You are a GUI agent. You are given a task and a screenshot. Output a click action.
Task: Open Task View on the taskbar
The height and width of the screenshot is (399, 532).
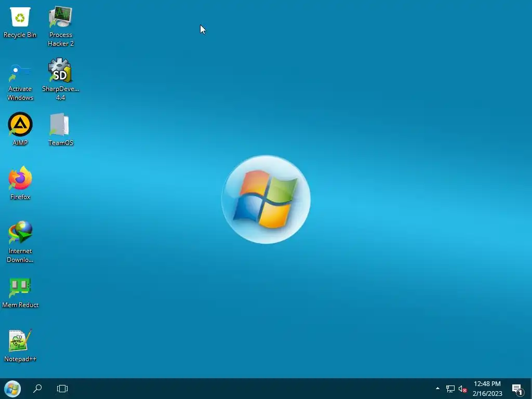click(x=62, y=389)
